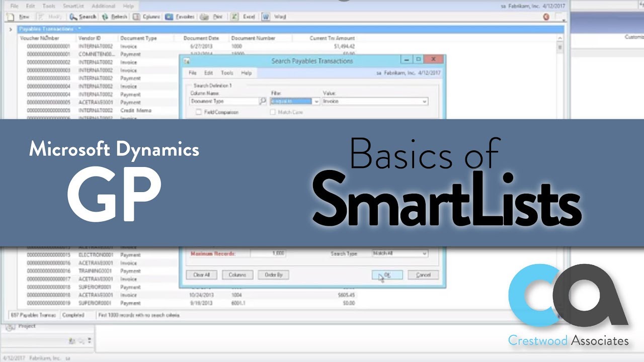
Task: Open the Search Type dropdown showing Match All
Action: [424, 253]
